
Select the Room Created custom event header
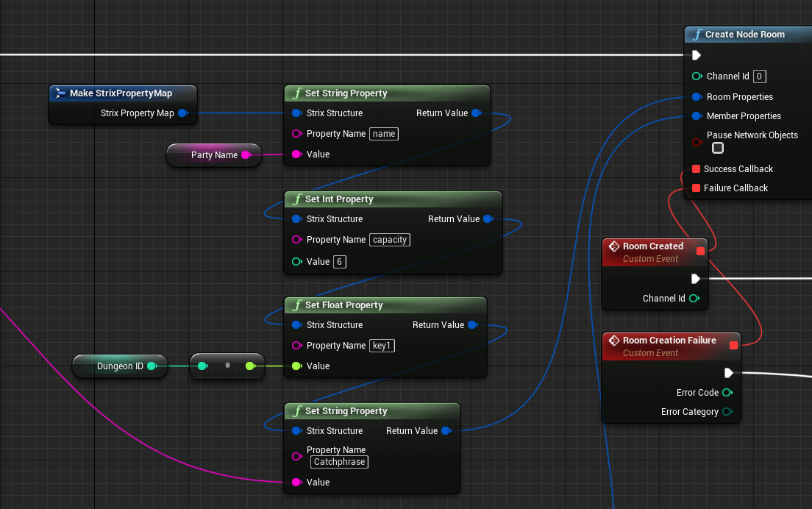click(x=655, y=252)
